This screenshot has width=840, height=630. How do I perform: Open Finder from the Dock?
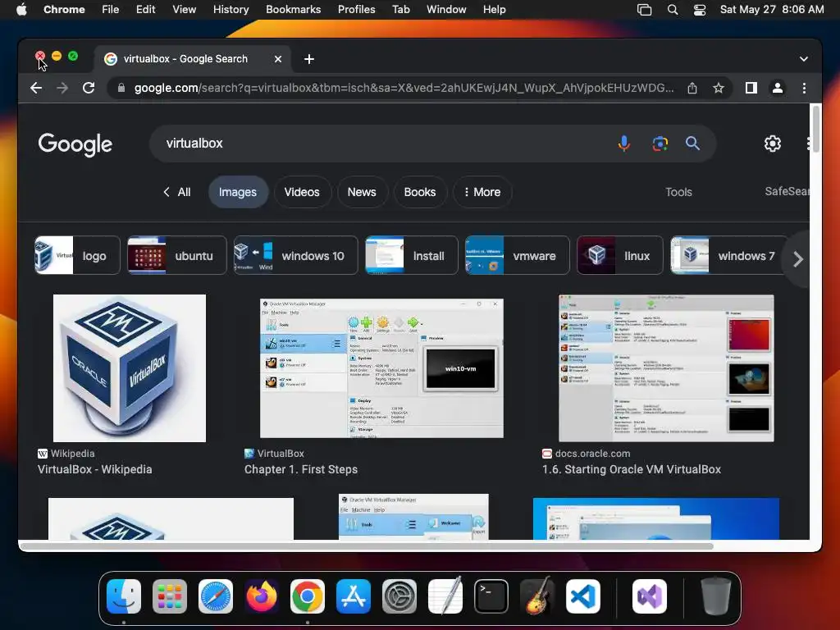124,596
